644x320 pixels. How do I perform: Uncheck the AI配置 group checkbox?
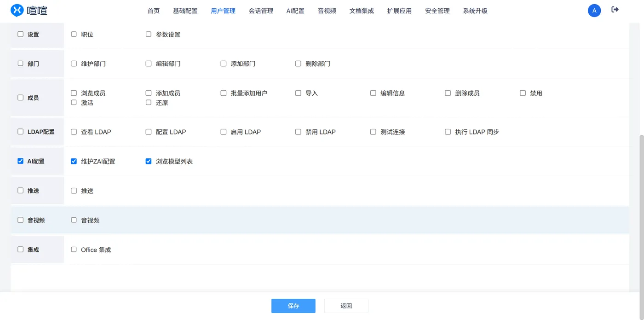[x=20, y=161]
